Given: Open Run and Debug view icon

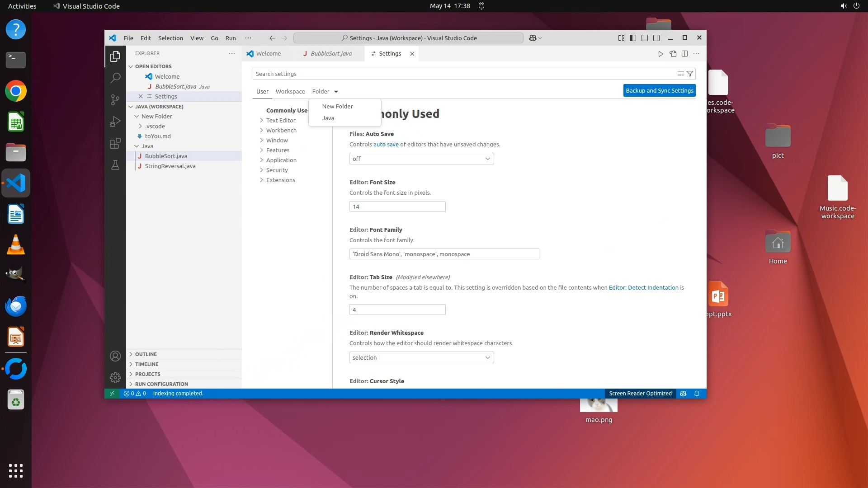Looking at the screenshot, I should coord(115,122).
